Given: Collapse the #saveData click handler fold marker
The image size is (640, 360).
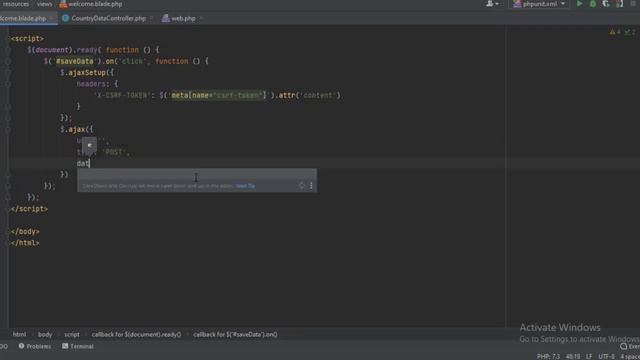Looking at the screenshot, I should (7, 61).
